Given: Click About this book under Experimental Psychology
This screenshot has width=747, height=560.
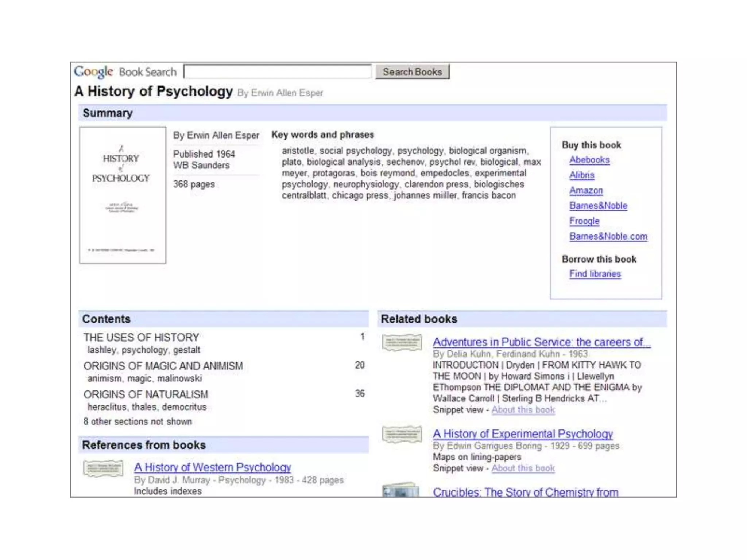Looking at the screenshot, I should click(x=523, y=468).
